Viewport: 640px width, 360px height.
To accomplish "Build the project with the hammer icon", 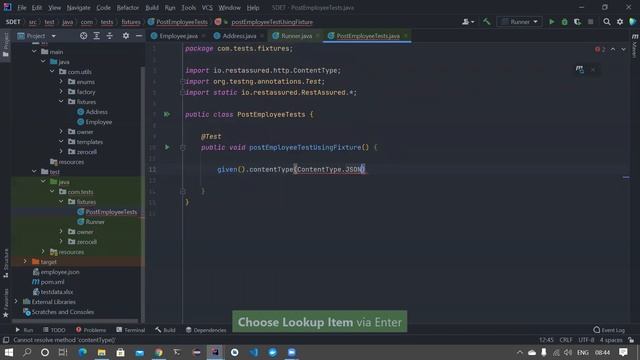I will pos(487,22).
